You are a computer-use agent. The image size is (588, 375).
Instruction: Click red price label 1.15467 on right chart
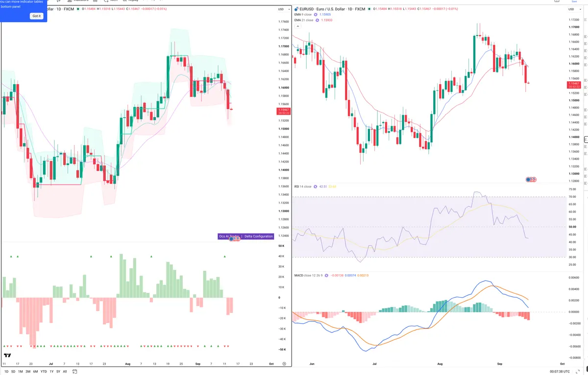coord(573,85)
